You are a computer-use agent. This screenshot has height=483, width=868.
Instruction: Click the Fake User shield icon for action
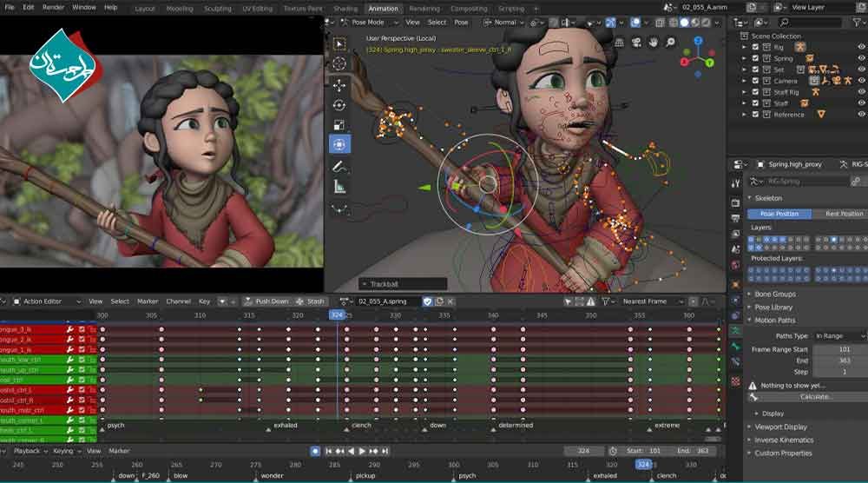pos(427,301)
